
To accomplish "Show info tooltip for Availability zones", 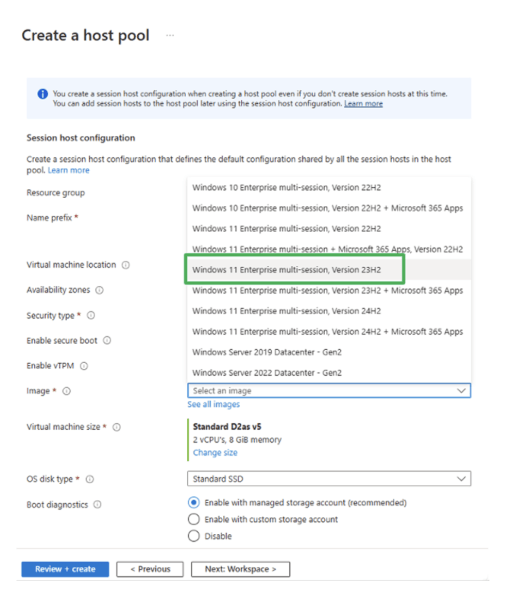I will click(99, 290).
